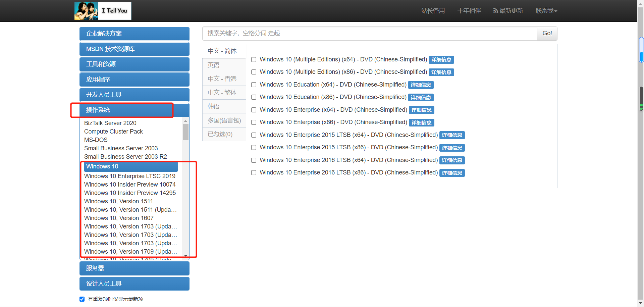Image resolution: width=644 pixels, height=307 pixels.
Task: Click the Go! search button
Action: tap(547, 33)
